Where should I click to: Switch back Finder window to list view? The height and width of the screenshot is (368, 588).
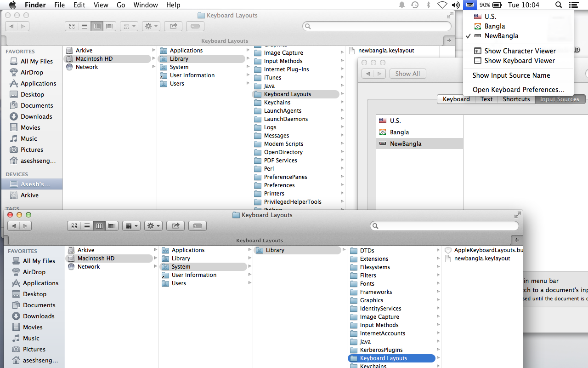click(85, 26)
